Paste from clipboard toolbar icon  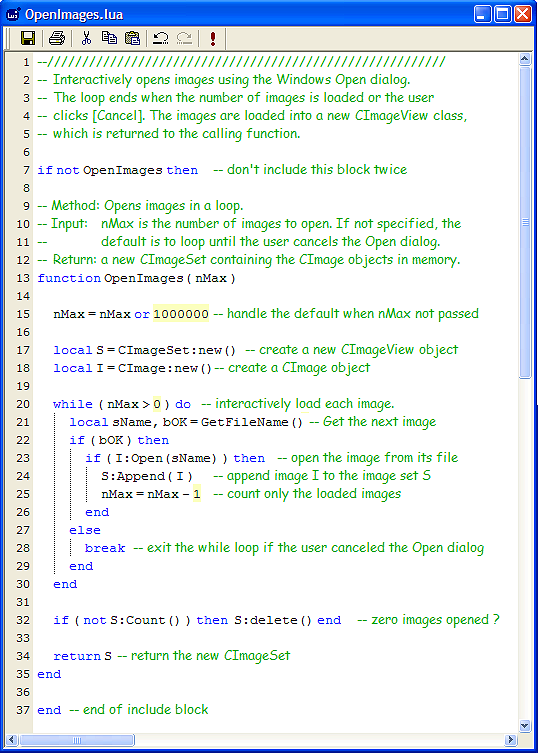pos(132,38)
